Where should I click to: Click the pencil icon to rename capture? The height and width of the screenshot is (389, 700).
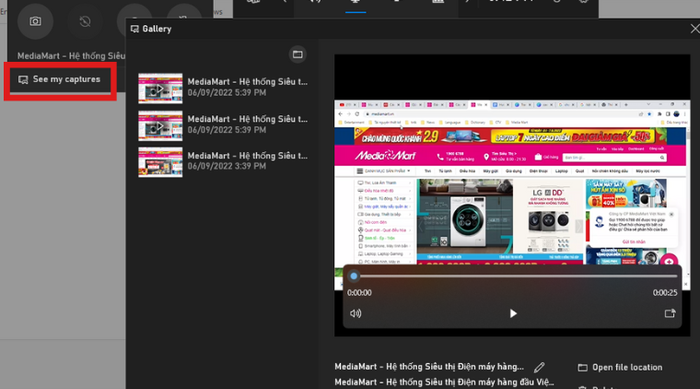click(x=539, y=368)
